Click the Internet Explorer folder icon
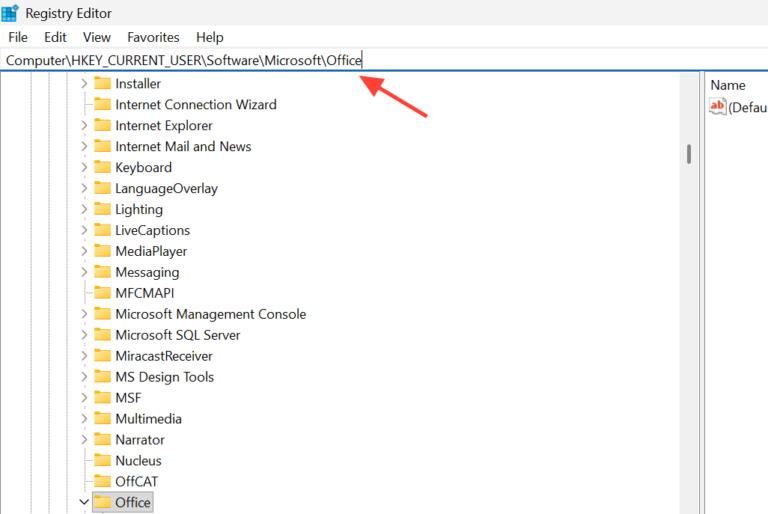The width and height of the screenshot is (768, 514). (102, 125)
